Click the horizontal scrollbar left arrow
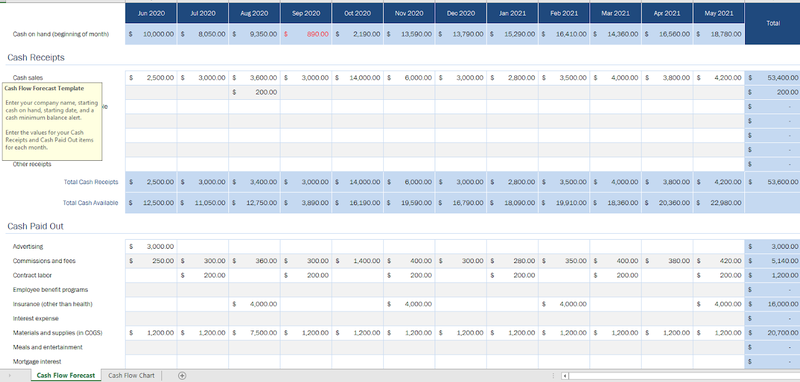 coord(565,376)
